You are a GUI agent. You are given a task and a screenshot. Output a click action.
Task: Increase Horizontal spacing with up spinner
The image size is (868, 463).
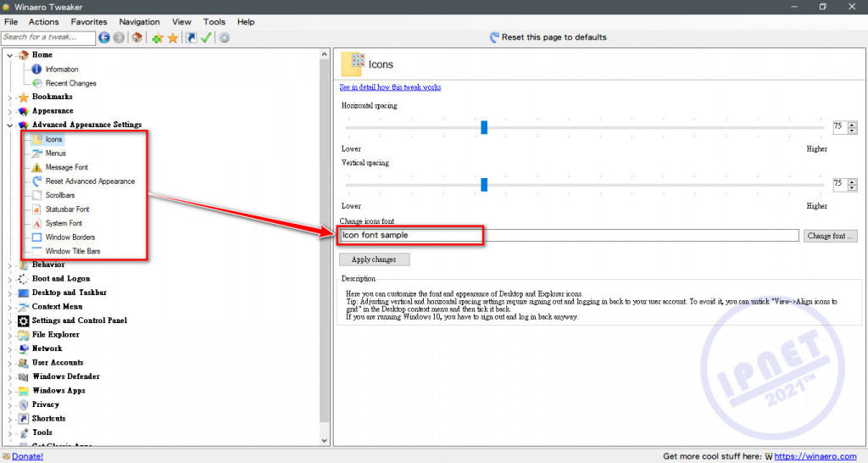pyautogui.click(x=852, y=125)
